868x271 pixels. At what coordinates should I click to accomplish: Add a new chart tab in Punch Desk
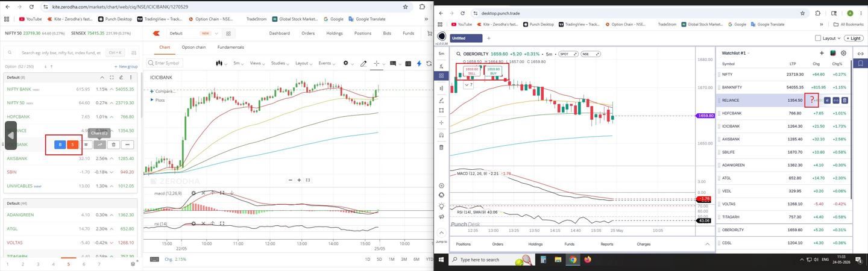tap(489, 38)
